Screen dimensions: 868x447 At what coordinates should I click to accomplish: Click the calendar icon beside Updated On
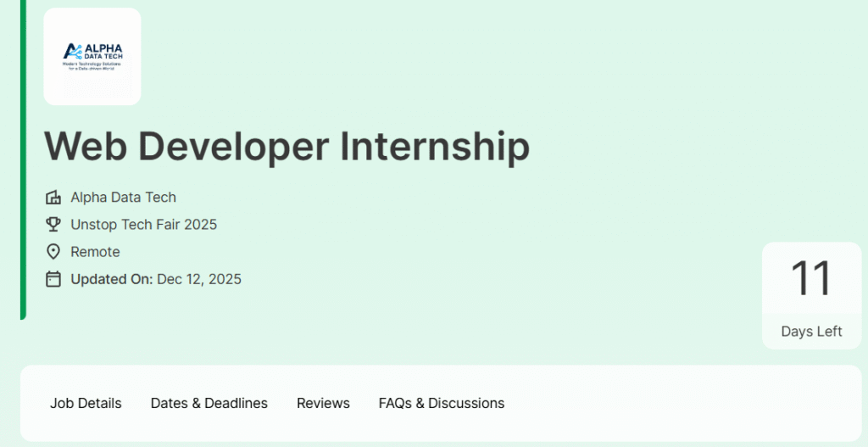click(x=53, y=279)
